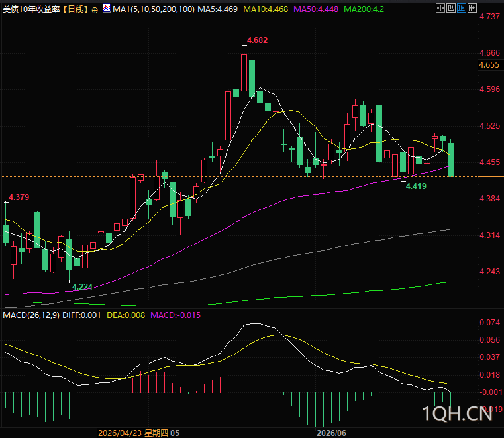The width and height of the screenshot is (504, 438).
Task: Open the MACD(26,12,9) indicator settings label
Action: [31, 315]
